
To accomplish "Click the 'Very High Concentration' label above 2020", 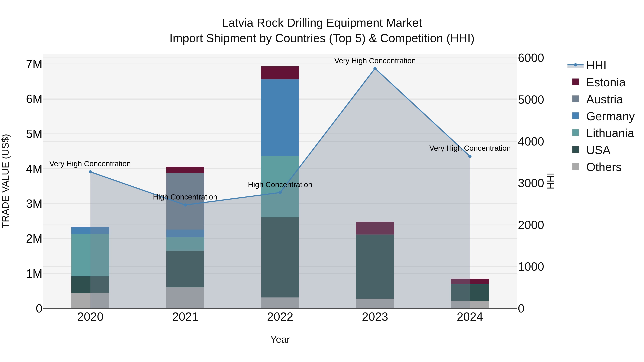I will click(90, 164).
